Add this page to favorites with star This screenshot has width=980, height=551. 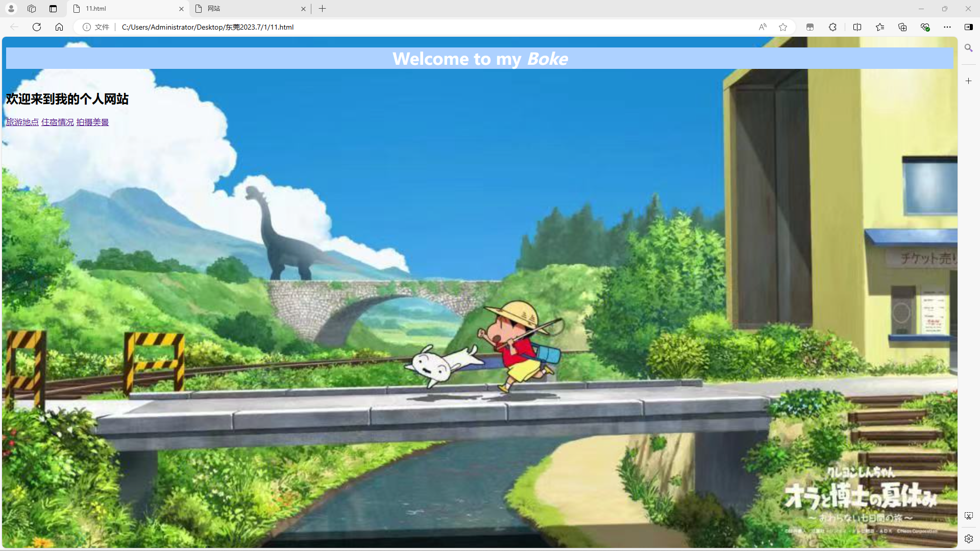point(783,27)
